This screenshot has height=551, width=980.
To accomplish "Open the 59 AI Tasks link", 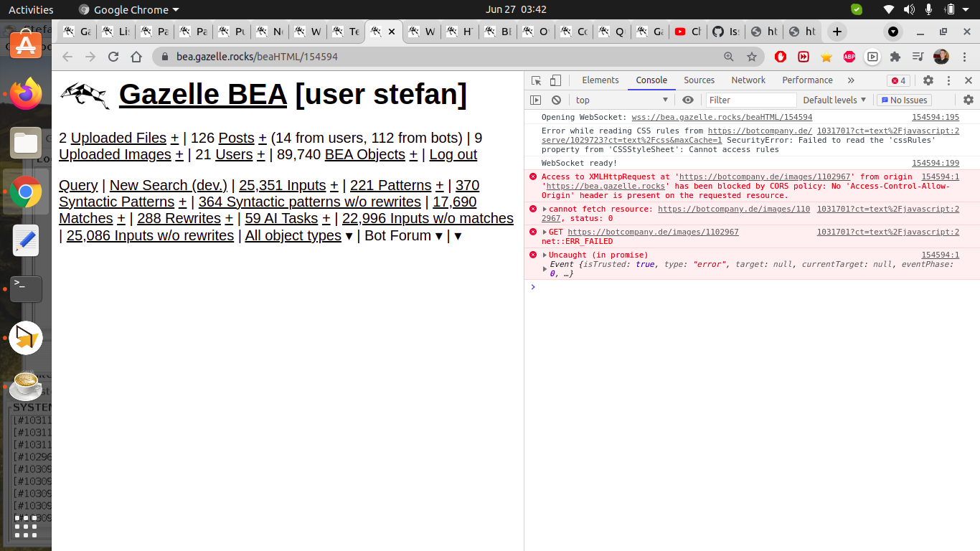I will [x=281, y=218].
